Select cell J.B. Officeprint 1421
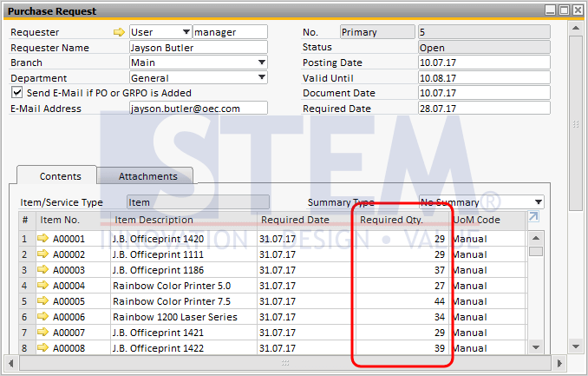The width and height of the screenshot is (588, 376). [x=184, y=333]
